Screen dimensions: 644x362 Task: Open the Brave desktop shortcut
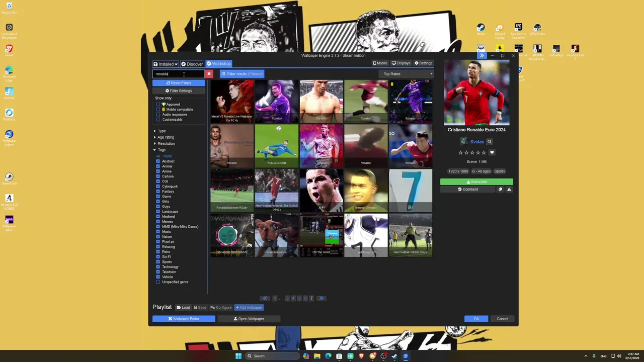[x=9, y=51]
